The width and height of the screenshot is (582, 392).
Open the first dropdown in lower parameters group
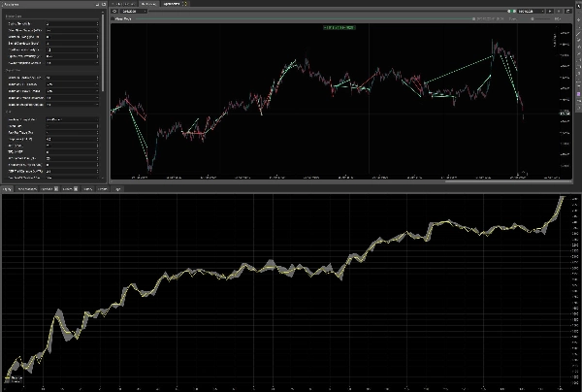click(71, 118)
